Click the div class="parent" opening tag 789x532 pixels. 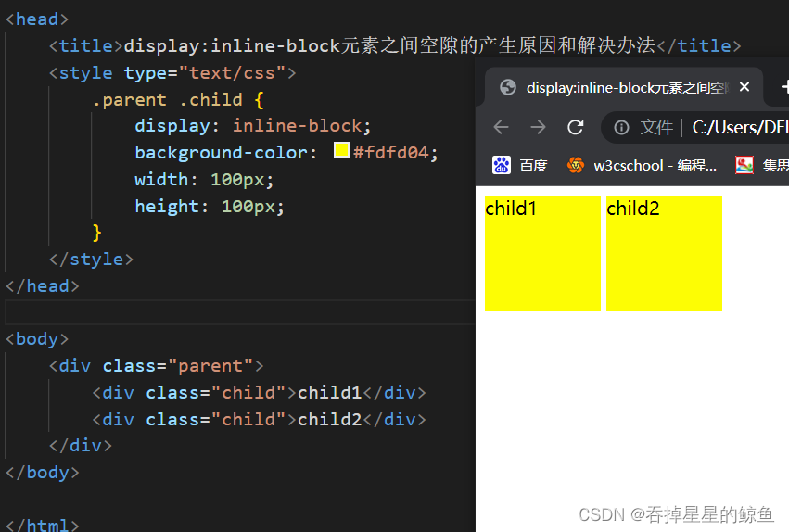point(156,365)
